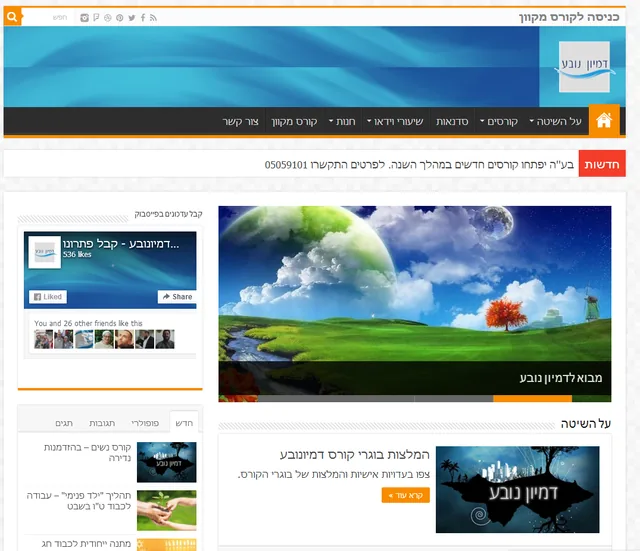Open the Foursquare social icon
The height and width of the screenshot is (551, 640).
point(96,18)
